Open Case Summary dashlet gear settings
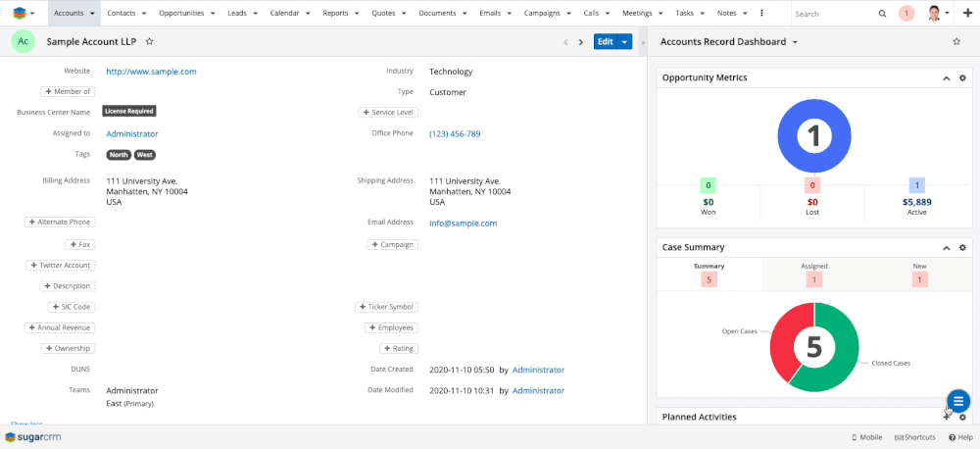This screenshot has height=449, width=980. pos(962,248)
